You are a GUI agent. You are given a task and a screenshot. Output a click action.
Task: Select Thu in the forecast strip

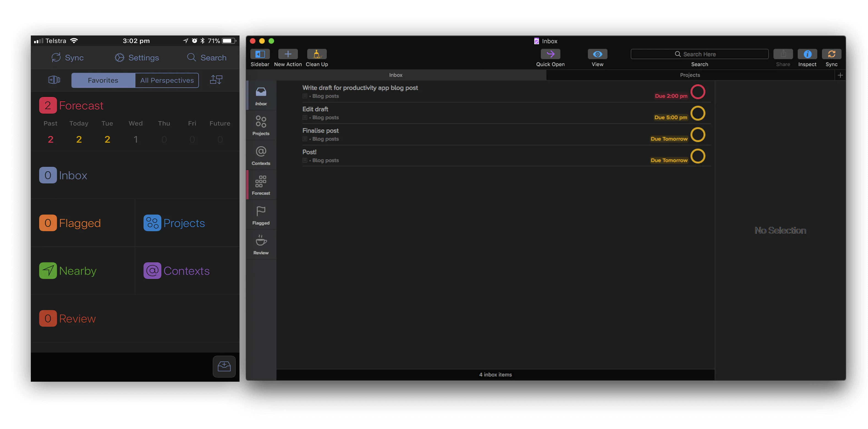pos(164,132)
